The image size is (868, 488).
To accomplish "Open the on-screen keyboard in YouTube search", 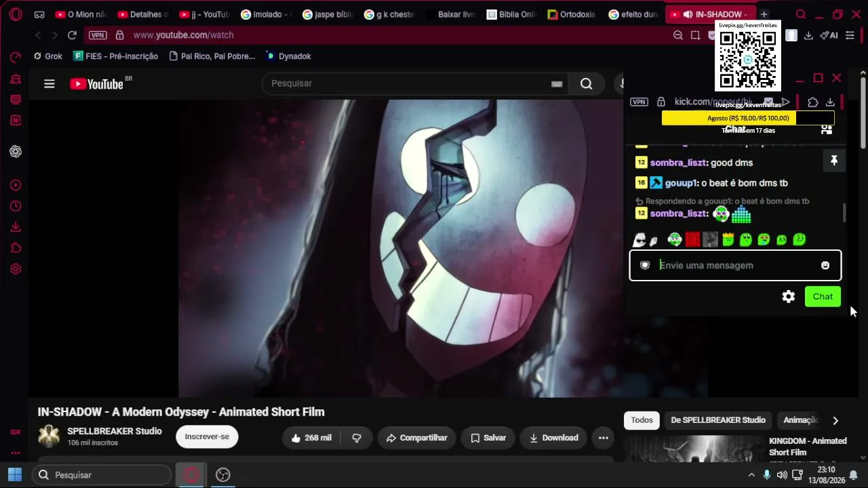I will pos(557,84).
